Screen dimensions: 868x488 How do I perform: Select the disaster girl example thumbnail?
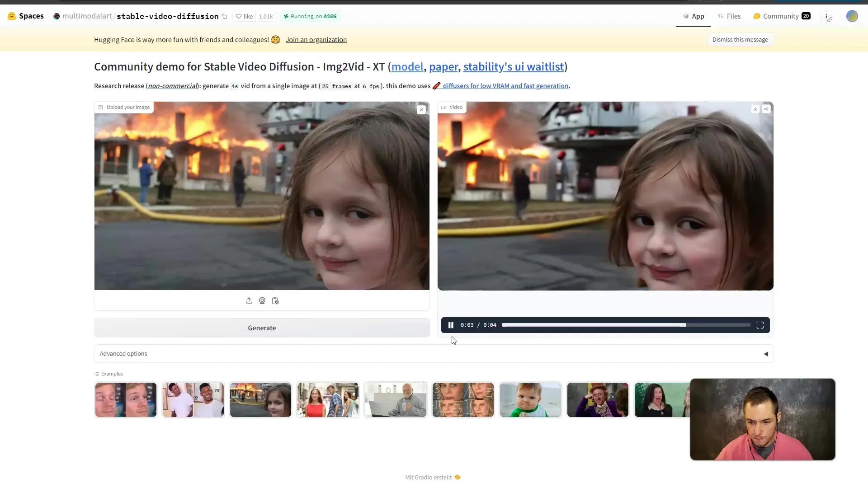[x=260, y=399]
